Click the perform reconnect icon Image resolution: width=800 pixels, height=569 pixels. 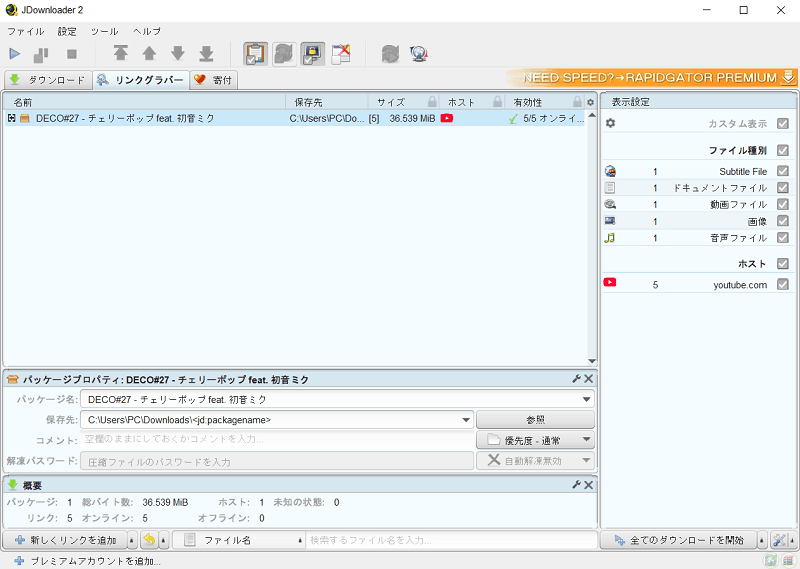coord(390,54)
